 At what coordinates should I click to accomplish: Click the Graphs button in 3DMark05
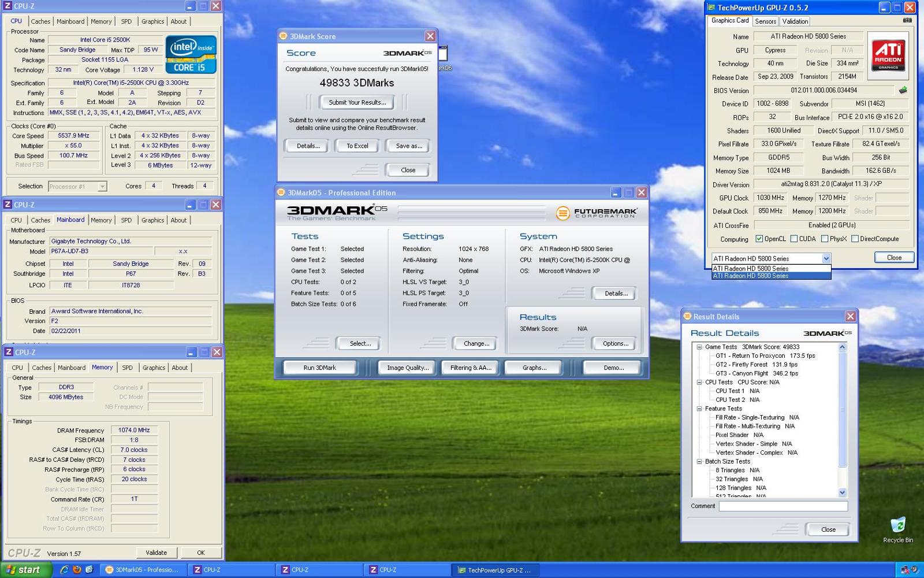click(534, 368)
